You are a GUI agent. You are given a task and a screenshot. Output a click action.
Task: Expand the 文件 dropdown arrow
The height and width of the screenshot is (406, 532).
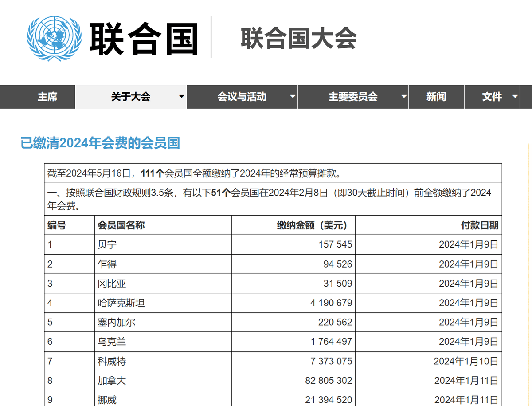click(x=515, y=96)
